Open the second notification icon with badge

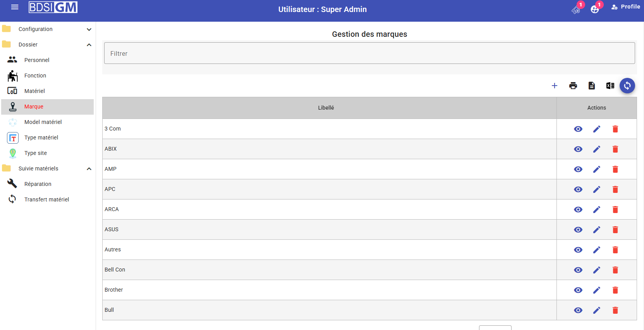(595, 10)
